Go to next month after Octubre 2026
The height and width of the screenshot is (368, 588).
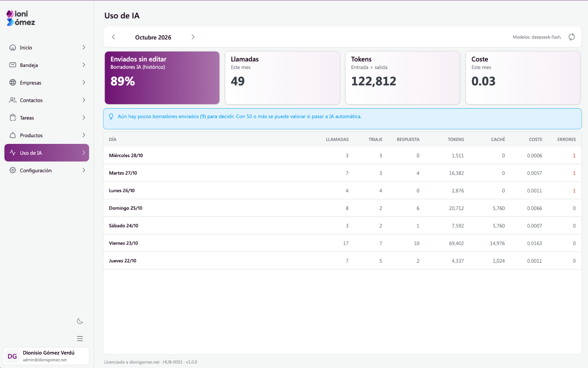pos(193,37)
